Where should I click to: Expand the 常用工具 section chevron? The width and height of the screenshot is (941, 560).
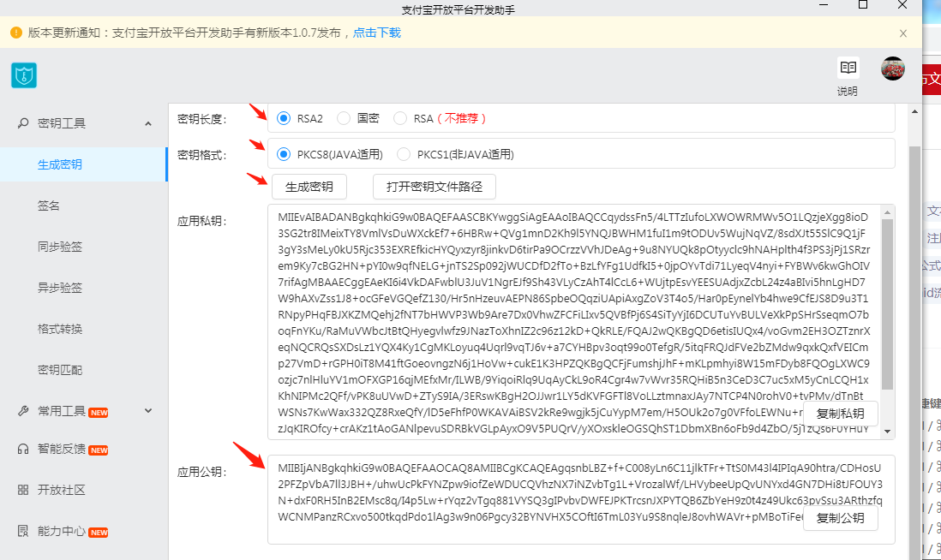tap(148, 411)
